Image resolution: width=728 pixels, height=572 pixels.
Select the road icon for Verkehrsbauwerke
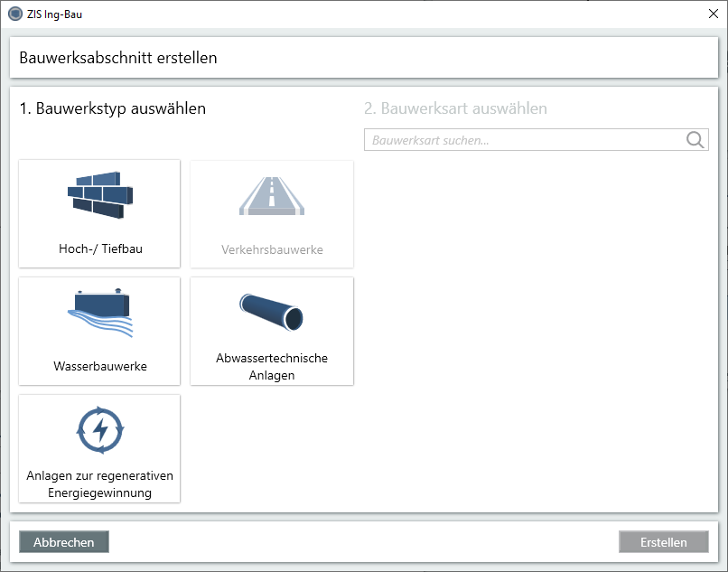click(x=272, y=194)
